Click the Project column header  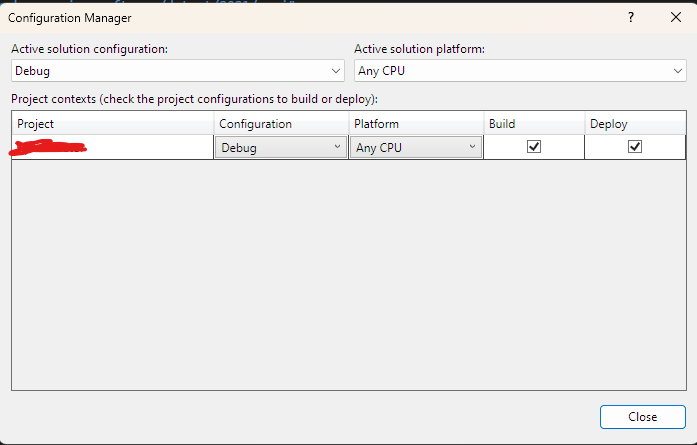113,124
